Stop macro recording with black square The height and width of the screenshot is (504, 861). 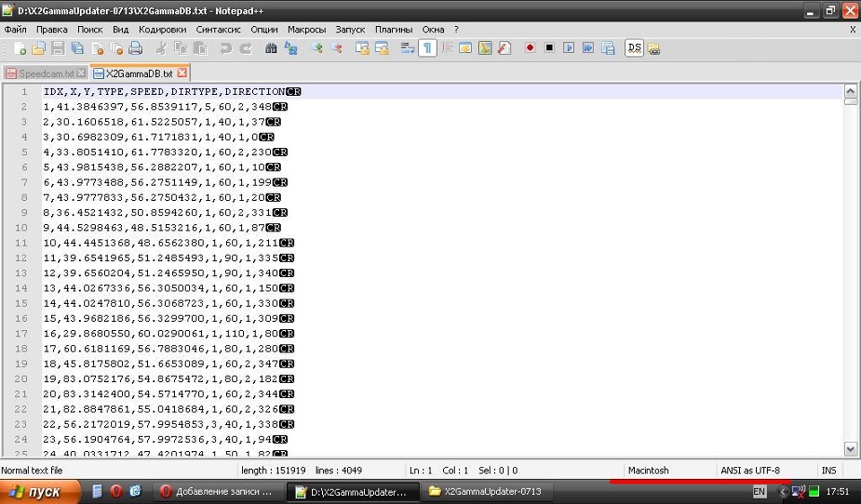pyautogui.click(x=549, y=48)
